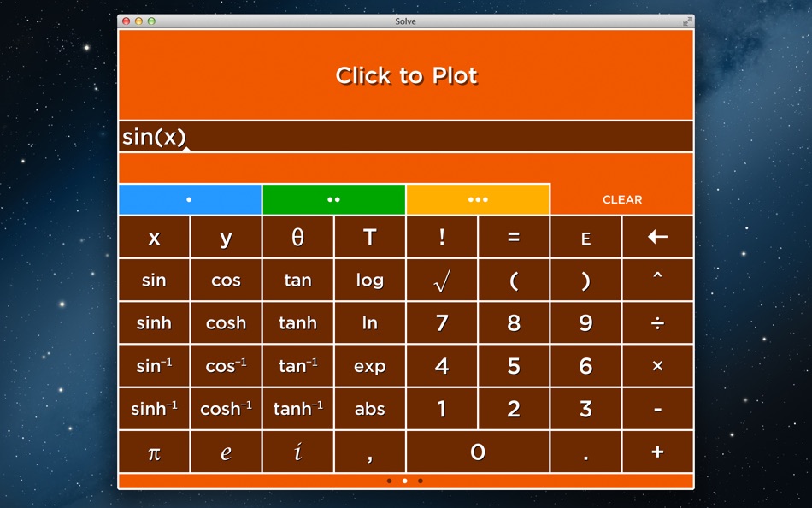
Task: Tap the digit 9 key
Action: tap(585, 323)
